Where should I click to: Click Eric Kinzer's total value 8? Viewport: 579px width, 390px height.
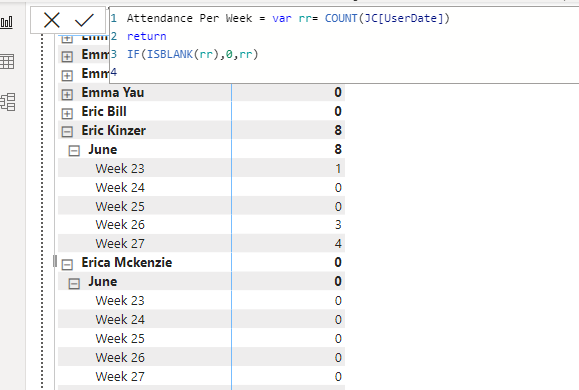pyautogui.click(x=338, y=130)
